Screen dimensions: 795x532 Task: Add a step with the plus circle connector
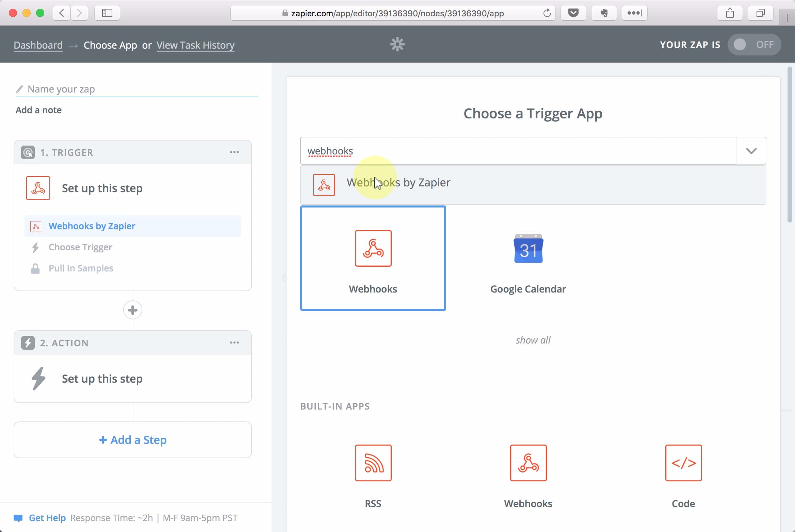[x=133, y=310]
